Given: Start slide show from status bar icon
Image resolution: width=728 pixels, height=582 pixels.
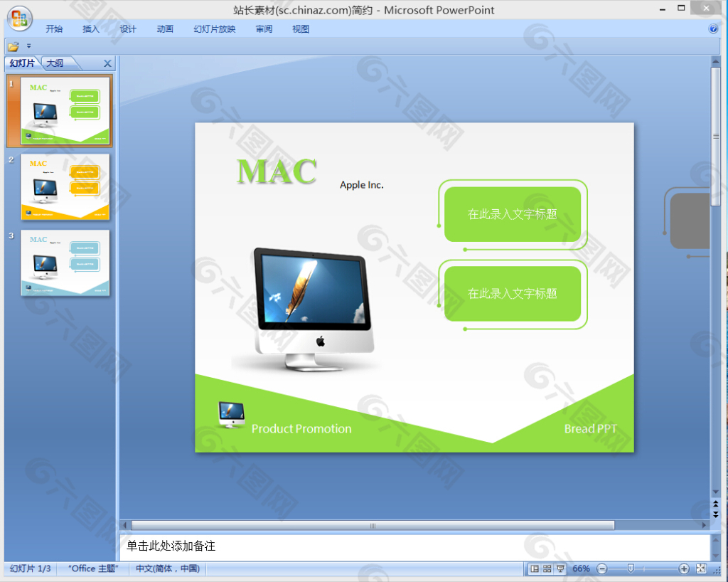Looking at the screenshot, I should [560, 569].
